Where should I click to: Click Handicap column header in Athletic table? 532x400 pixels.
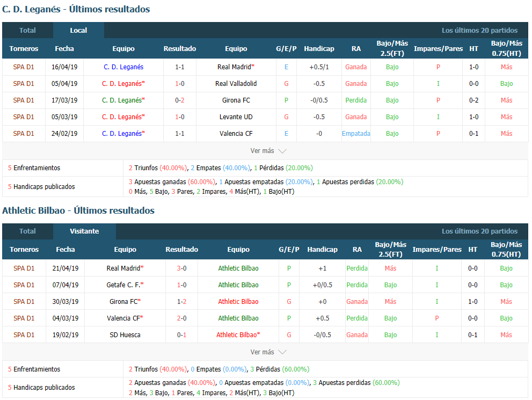point(322,249)
